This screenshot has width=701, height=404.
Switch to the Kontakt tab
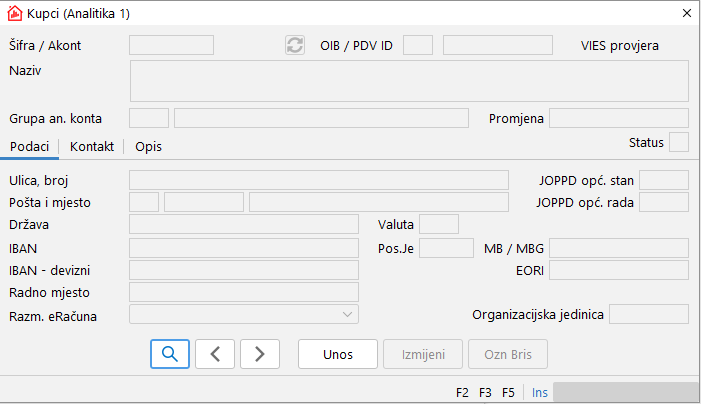91,146
